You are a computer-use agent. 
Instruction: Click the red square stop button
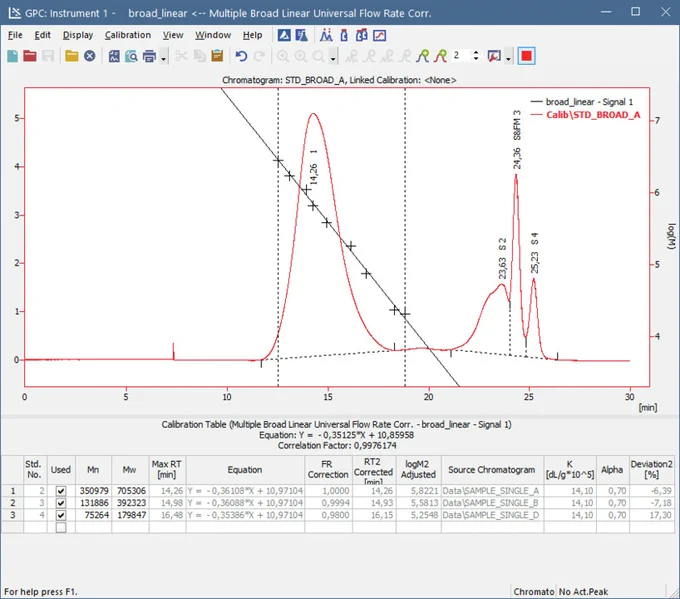click(x=526, y=56)
